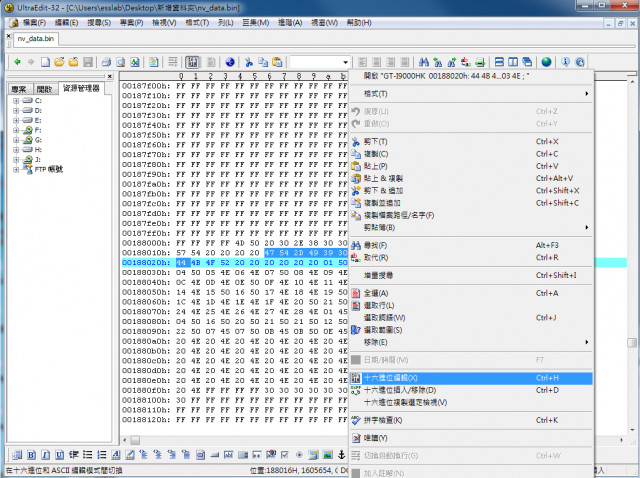Open the 剪貼簿(B) submenu

(471, 227)
